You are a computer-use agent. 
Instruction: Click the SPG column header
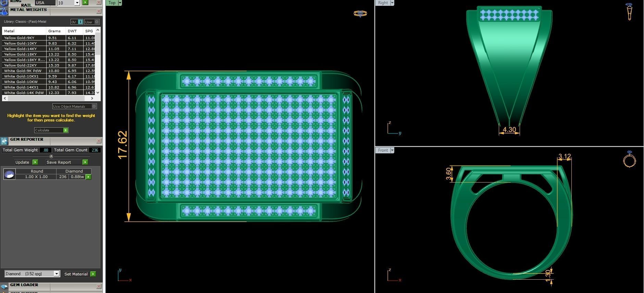89,31
